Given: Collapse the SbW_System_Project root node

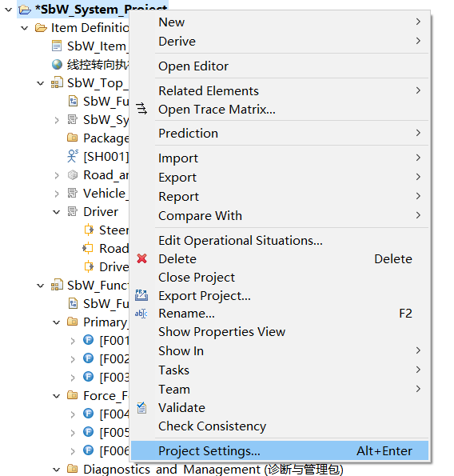Looking at the screenshot, I should (9, 10).
